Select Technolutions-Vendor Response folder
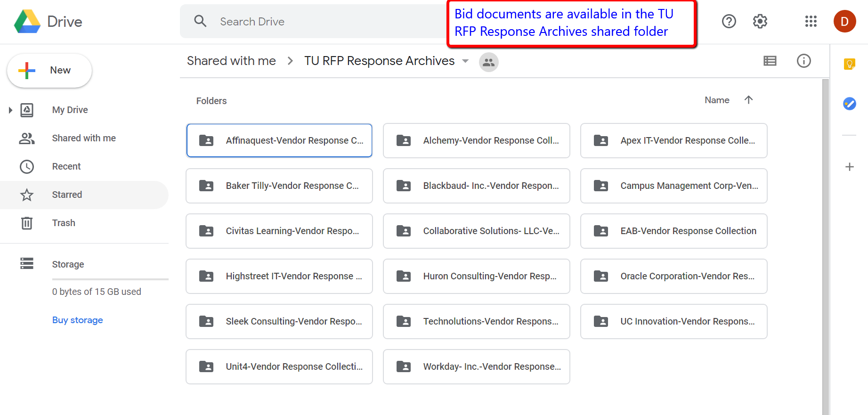Screen dimensions: 868x415 click(x=477, y=321)
